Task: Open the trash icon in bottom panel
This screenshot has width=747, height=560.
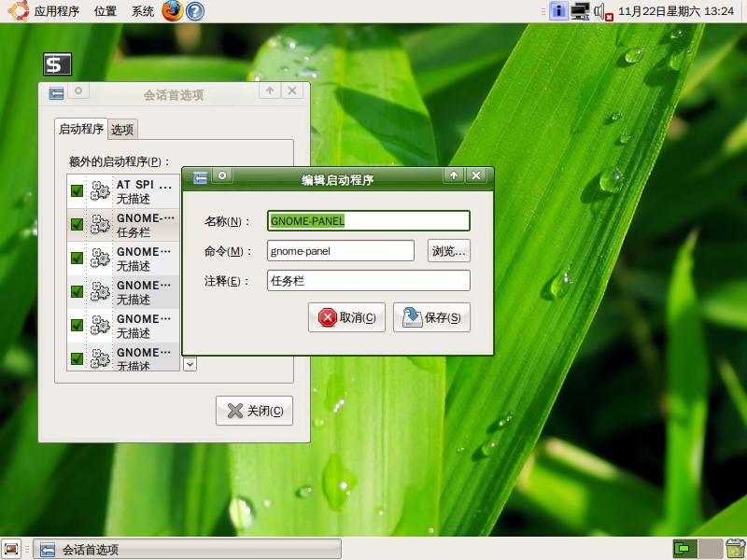Action: coord(736,549)
